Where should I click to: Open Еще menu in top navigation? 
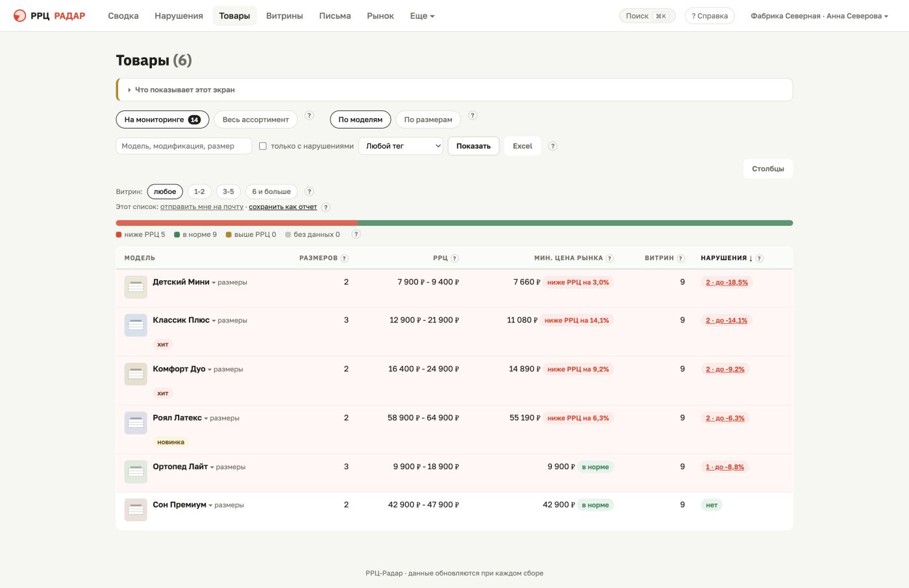[x=422, y=16]
